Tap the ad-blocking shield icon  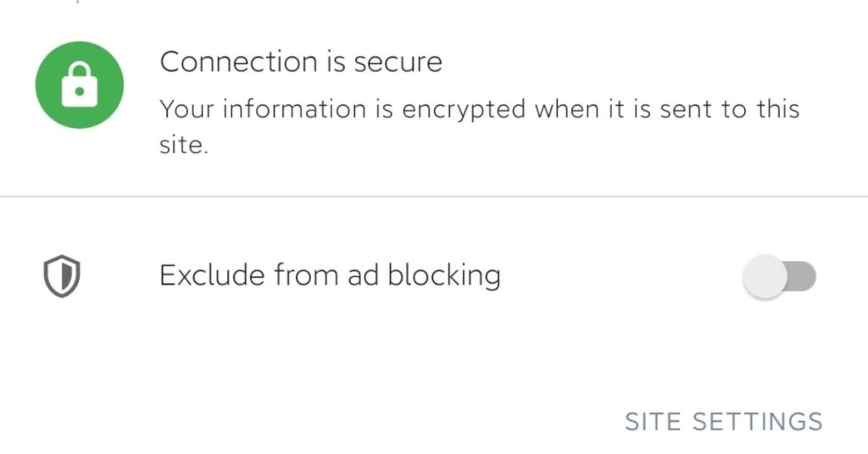[62, 276]
